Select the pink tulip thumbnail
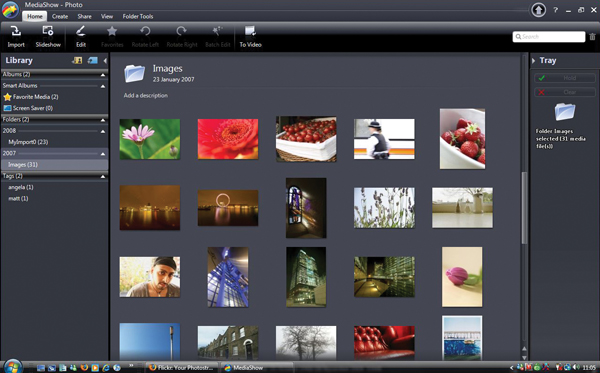The height and width of the screenshot is (373, 600). (x=462, y=277)
